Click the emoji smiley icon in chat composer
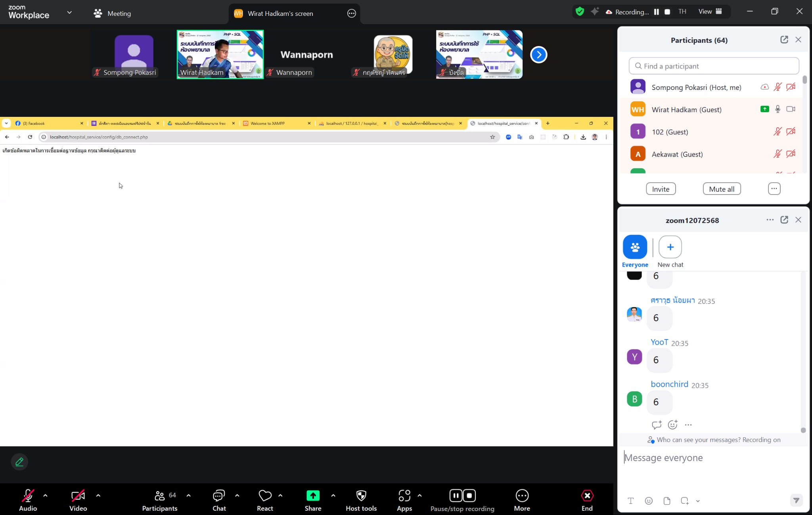 coord(649,501)
